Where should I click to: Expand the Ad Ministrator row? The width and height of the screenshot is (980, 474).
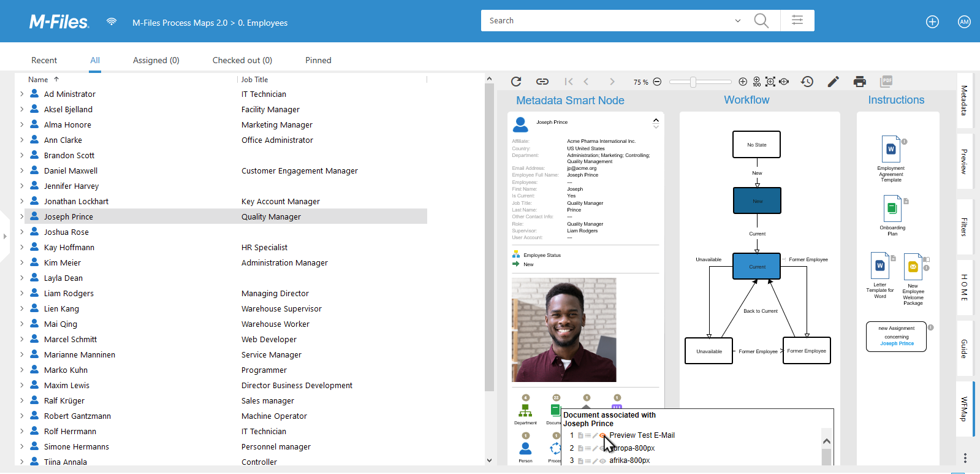click(x=21, y=94)
